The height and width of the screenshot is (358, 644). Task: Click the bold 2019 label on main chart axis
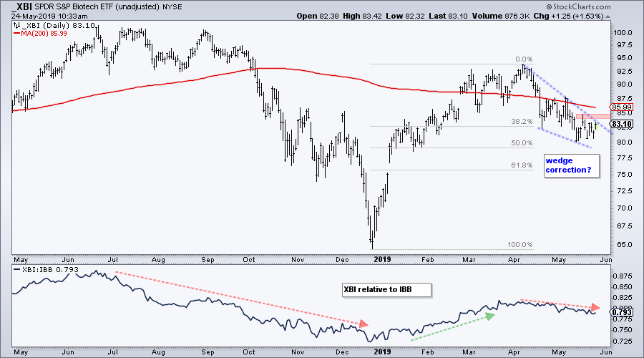[x=382, y=259]
